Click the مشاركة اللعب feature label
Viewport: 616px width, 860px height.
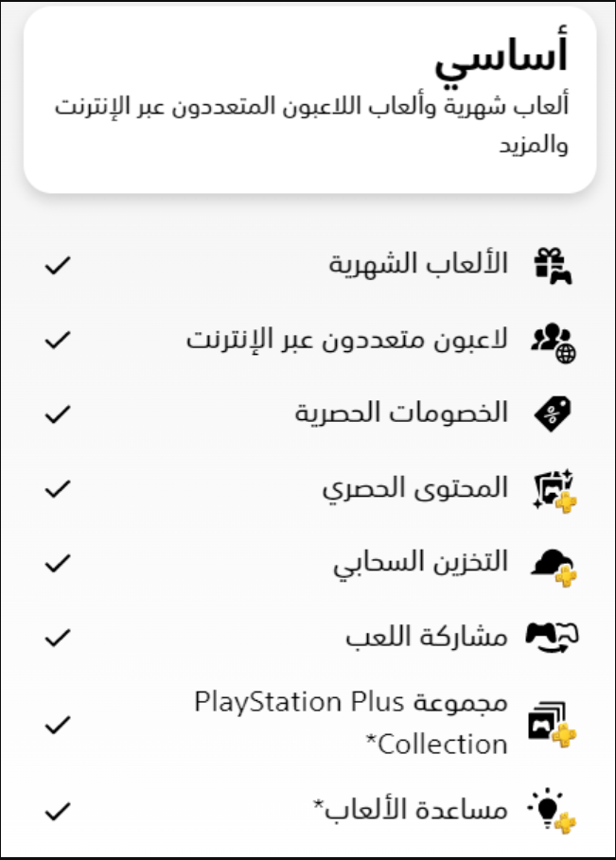[x=426, y=637]
